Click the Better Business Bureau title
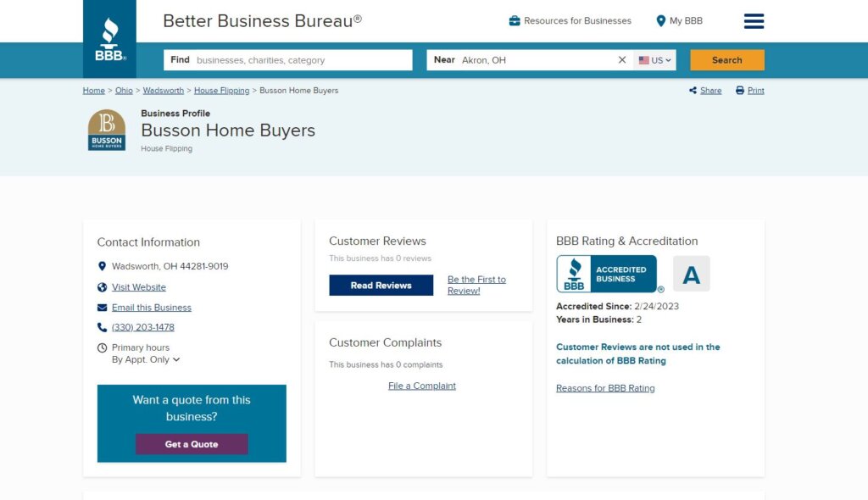 [x=263, y=21]
